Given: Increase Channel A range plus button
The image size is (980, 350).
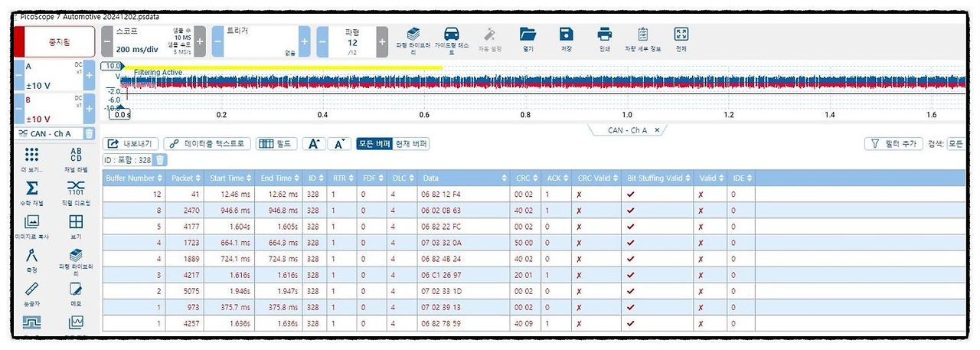Looking at the screenshot, I should point(90,76).
